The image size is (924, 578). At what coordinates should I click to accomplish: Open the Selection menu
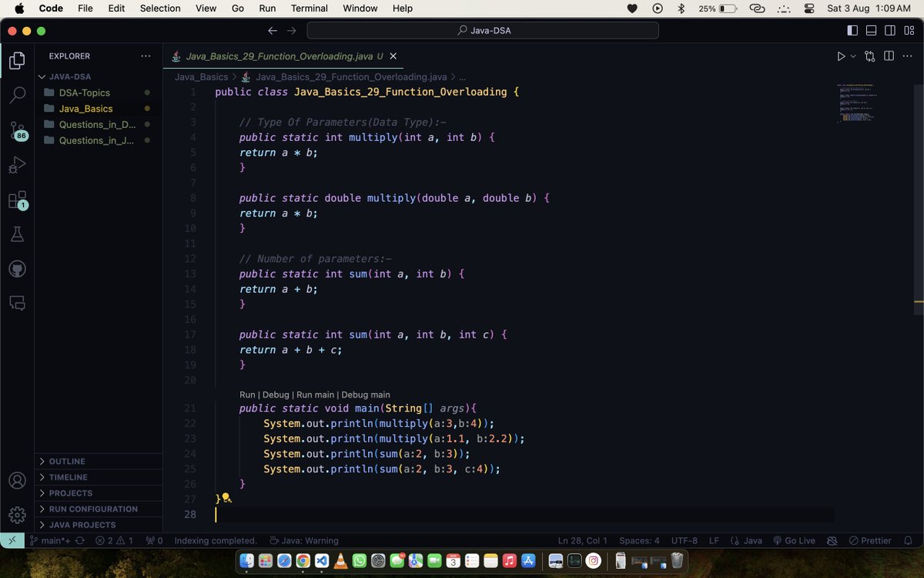(160, 8)
